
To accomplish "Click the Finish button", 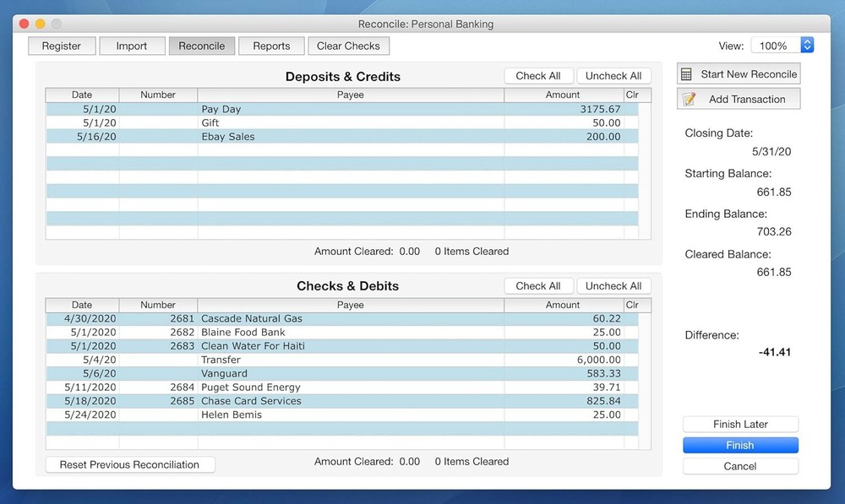I will [740, 445].
